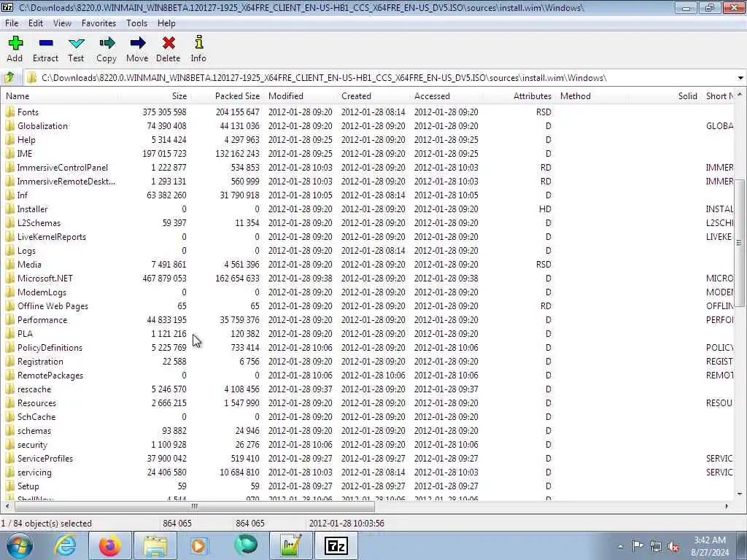
Task: Click the vertical scrollbar thumb
Action: (740, 243)
